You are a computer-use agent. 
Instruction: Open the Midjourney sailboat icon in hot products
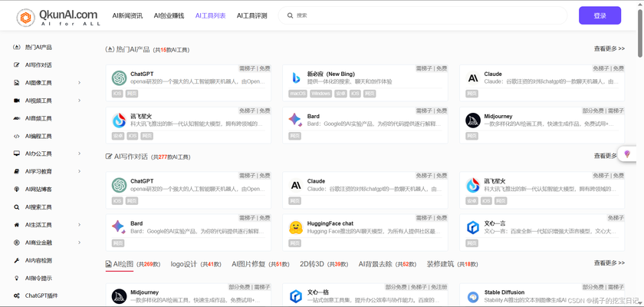tap(473, 120)
